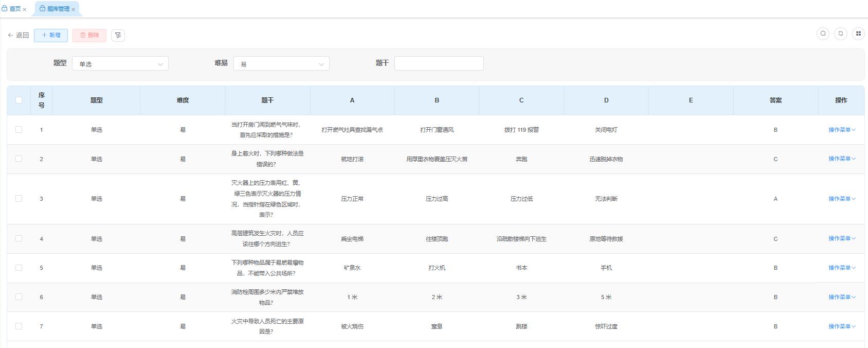The image size is (868, 348).
Task: Click the 答案 column header
Action: (x=775, y=100)
